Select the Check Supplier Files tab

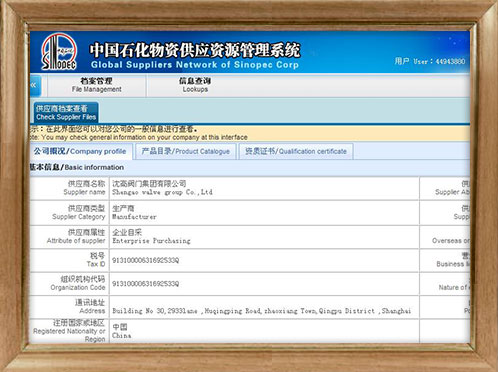pos(66,113)
